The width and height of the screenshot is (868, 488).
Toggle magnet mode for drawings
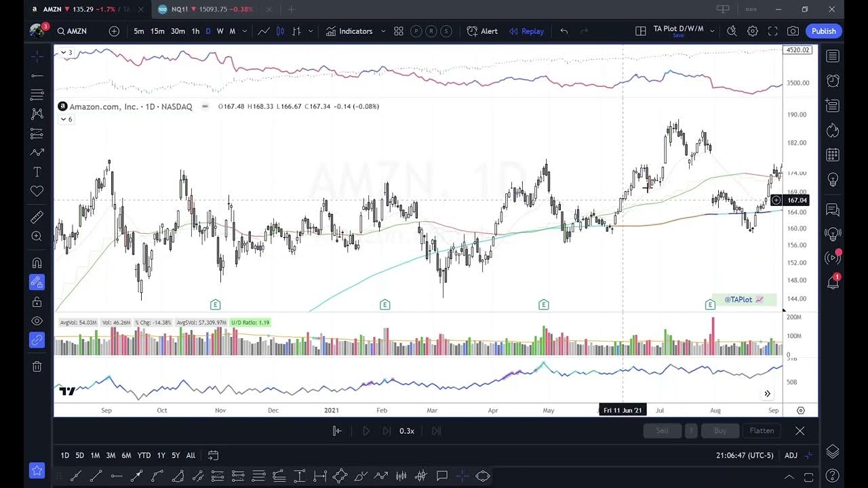37,262
